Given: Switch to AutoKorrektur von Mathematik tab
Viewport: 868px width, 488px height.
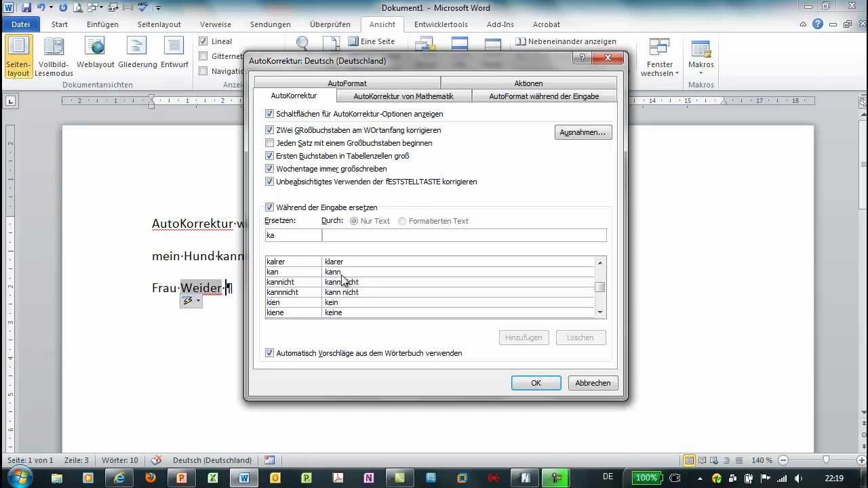Looking at the screenshot, I should coord(403,96).
